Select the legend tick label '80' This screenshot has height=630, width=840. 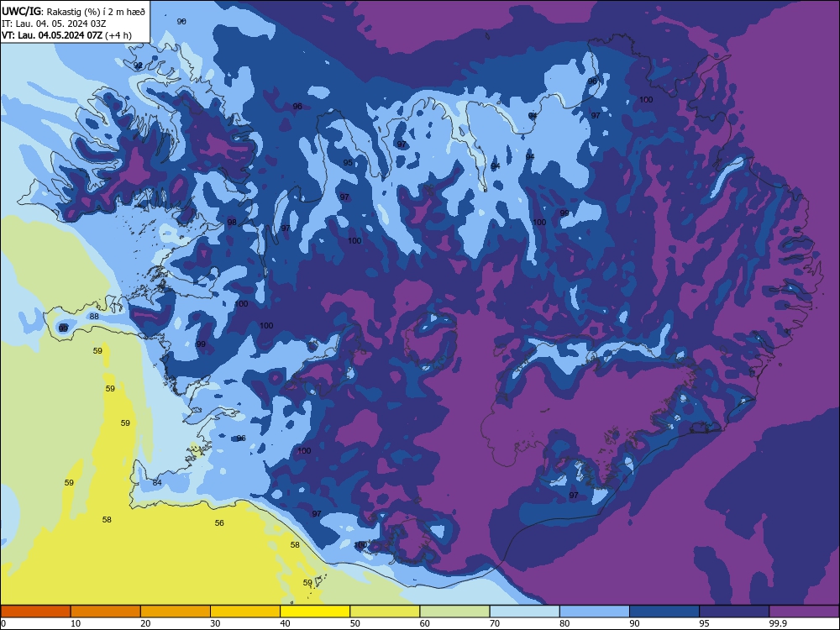pos(564,623)
